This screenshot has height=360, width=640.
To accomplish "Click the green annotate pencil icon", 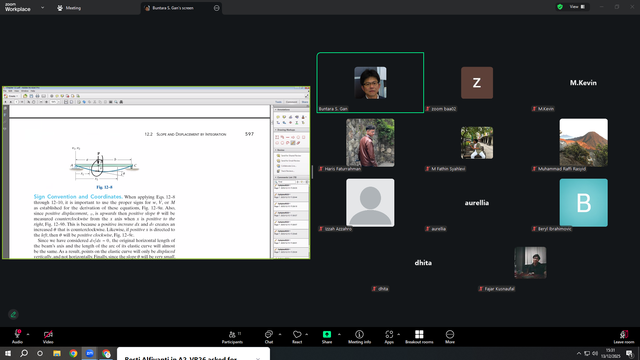I will [x=13, y=314].
